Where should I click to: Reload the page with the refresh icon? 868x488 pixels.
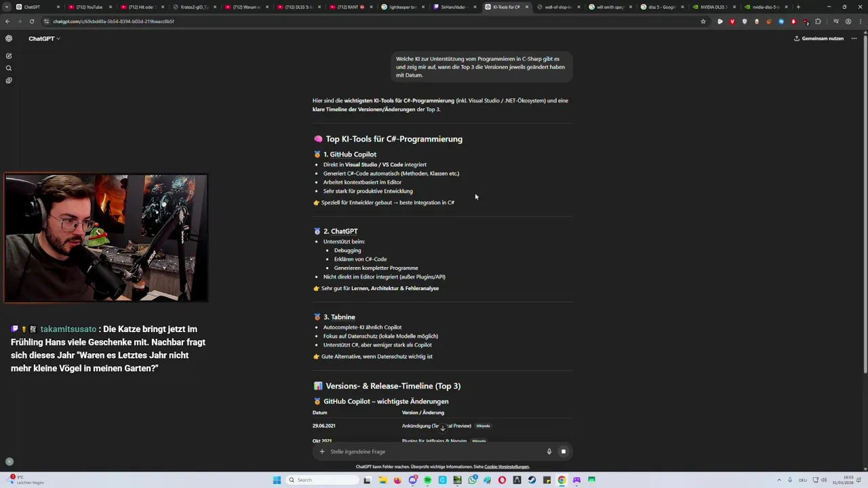[31, 21]
